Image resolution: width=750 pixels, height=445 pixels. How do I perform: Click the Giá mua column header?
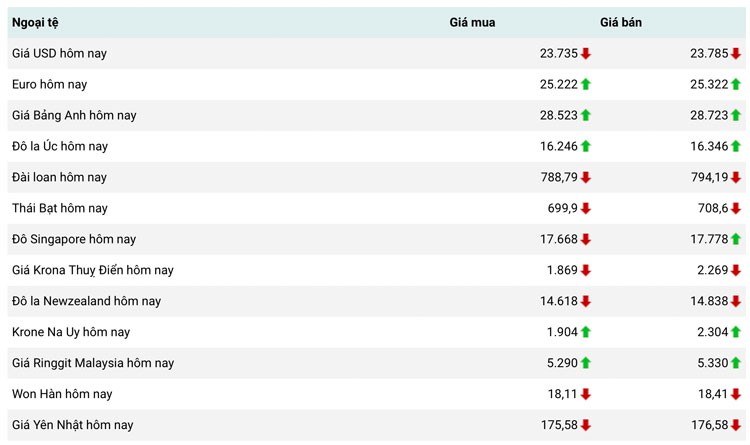click(x=472, y=22)
